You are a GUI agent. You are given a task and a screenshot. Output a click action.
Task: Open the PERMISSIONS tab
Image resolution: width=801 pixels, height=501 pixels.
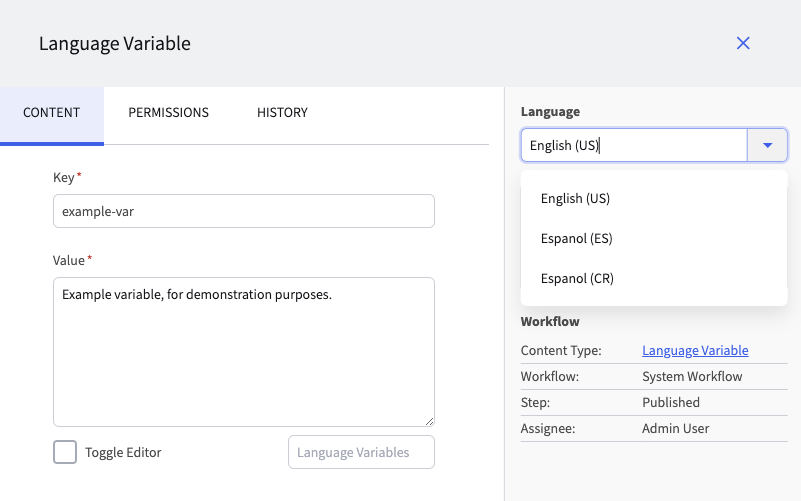pos(168,113)
